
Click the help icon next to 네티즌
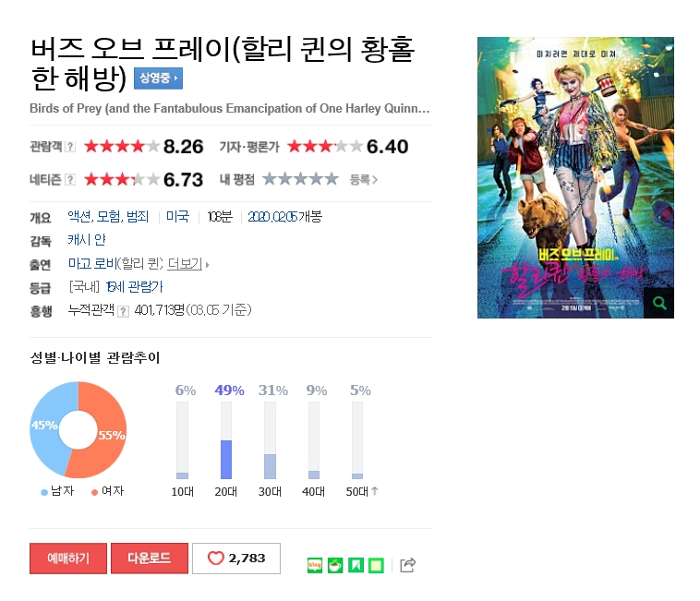[70, 180]
